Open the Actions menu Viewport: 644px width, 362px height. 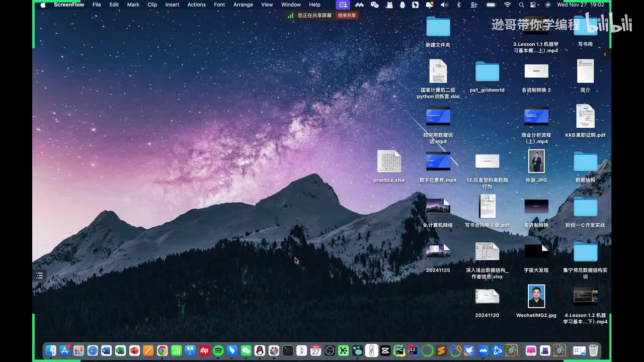(x=196, y=5)
